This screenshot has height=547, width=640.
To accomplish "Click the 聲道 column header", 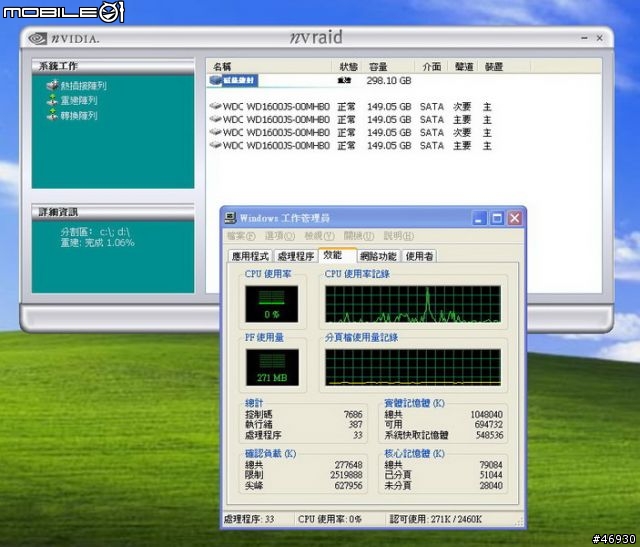I will tap(464, 67).
